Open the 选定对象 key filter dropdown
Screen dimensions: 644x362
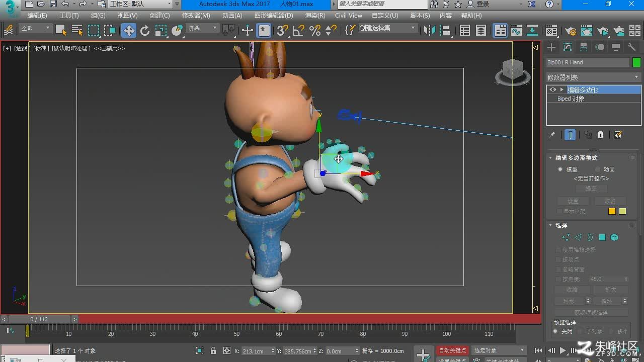tap(499, 350)
